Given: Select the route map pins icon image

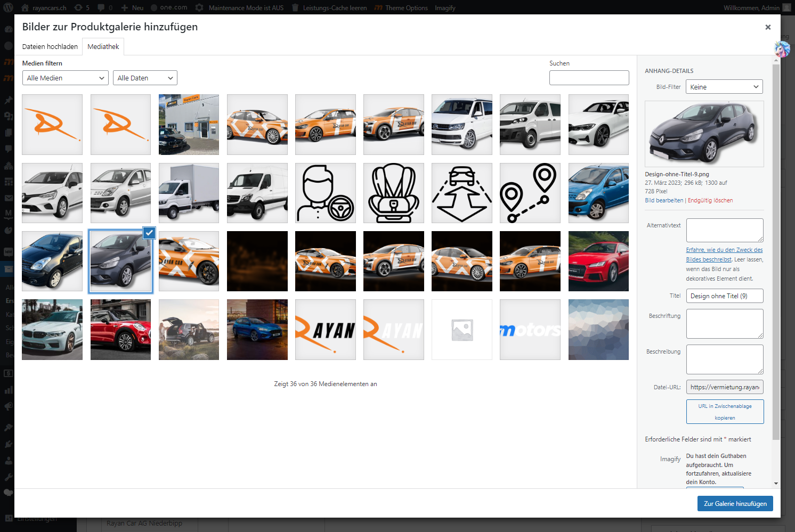Looking at the screenshot, I should pyautogui.click(x=530, y=193).
